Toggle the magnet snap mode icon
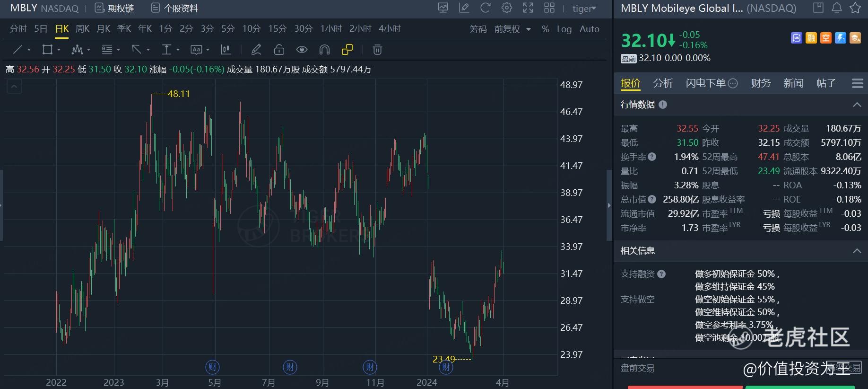This screenshot has width=868, height=389. [324, 49]
